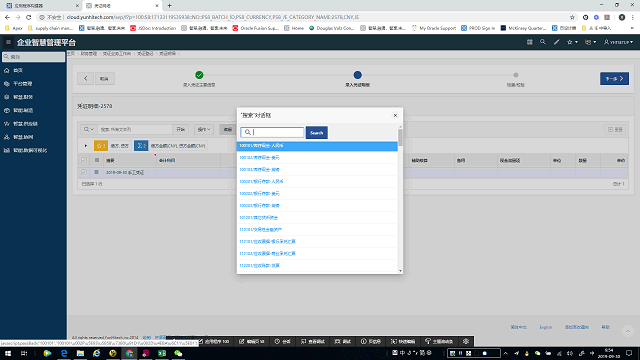Toggle the checkbox of the 2018-09-30 row
The image size is (640, 360).
(x=84, y=172)
